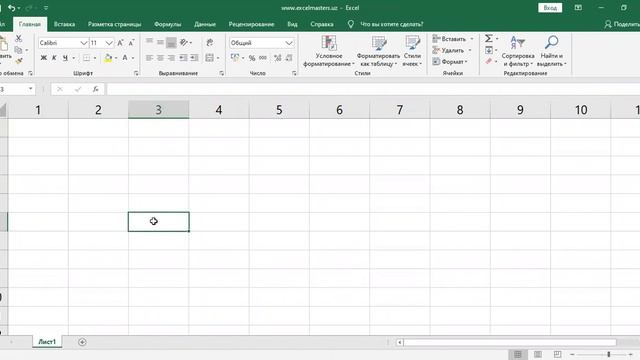Expand the Шрифт dialog launcher
Screen dimensions: 640x360
[x=136, y=73]
